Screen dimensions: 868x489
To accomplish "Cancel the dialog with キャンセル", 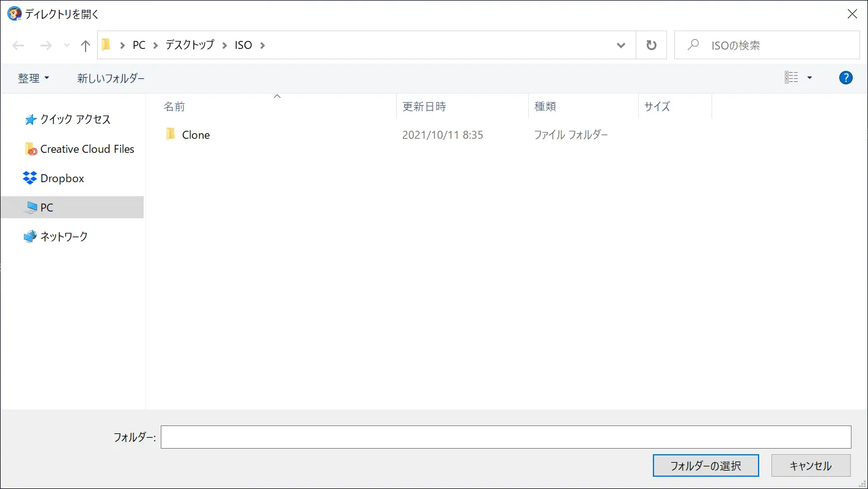I will (x=811, y=466).
